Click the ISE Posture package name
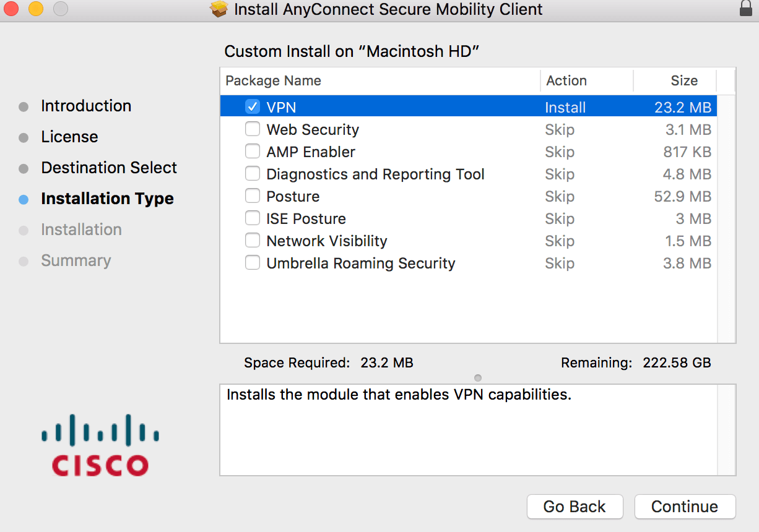The width and height of the screenshot is (759, 532). [x=306, y=218]
